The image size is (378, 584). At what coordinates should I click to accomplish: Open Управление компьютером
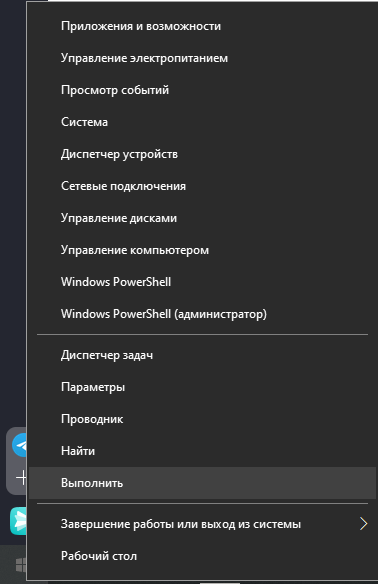(x=135, y=250)
